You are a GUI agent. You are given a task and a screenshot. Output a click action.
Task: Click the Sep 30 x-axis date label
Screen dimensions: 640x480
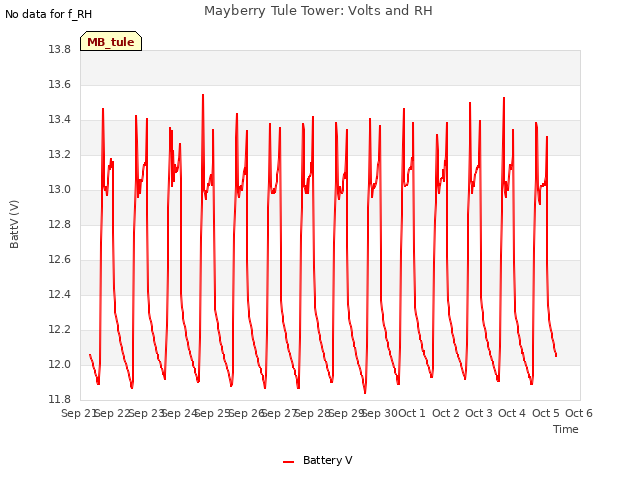click(380, 413)
